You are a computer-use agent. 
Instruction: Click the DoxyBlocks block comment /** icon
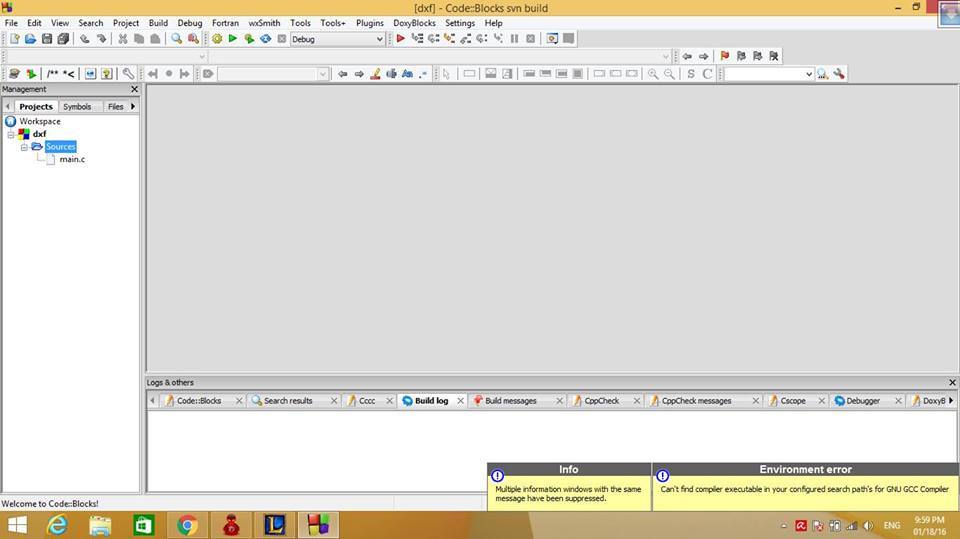pyautogui.click(x=53, y=74)
